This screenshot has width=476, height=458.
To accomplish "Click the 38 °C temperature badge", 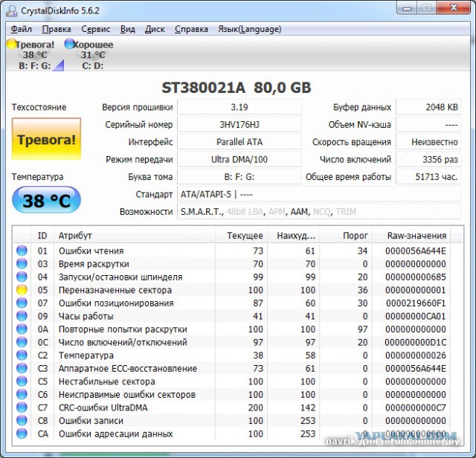I will pos(46,200).
